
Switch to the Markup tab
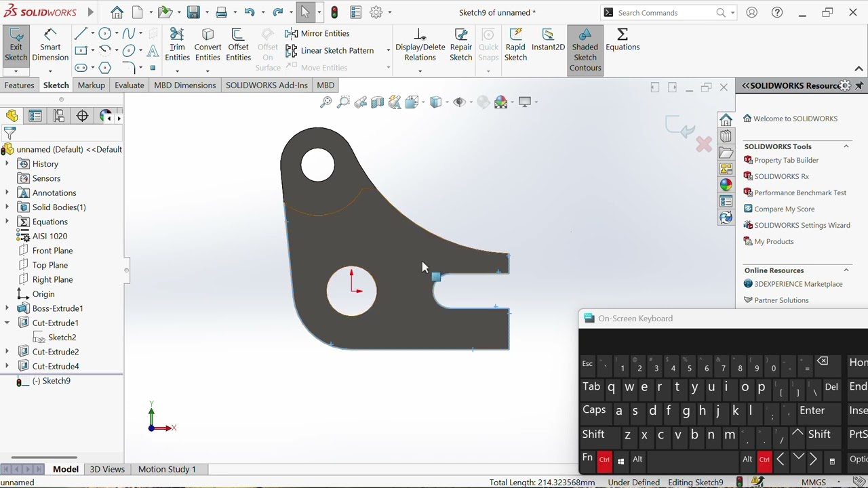point(91,85)
